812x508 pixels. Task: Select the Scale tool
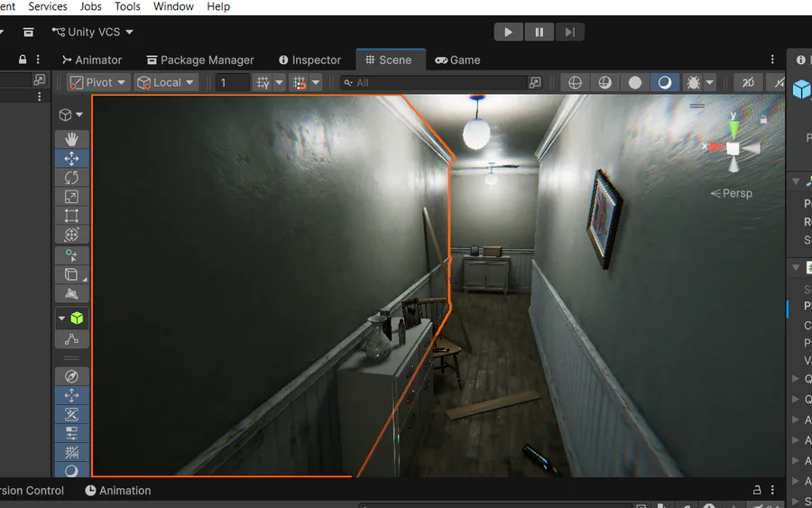coord(71,197)
